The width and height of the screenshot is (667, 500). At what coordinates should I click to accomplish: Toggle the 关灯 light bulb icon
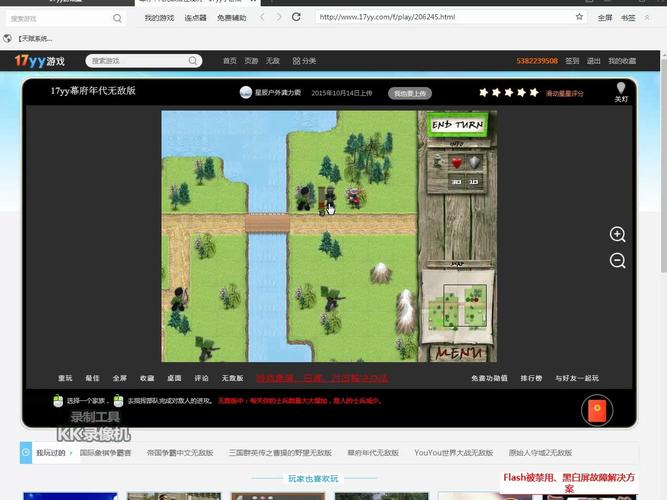pos(621,92)
